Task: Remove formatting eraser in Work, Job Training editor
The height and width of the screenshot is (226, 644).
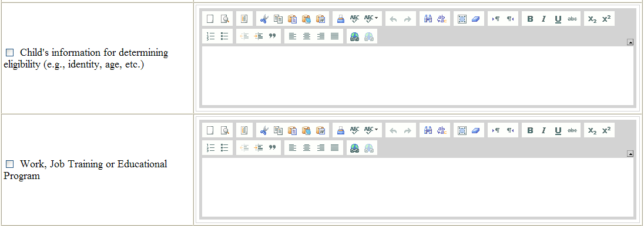Action: [476, 130]
